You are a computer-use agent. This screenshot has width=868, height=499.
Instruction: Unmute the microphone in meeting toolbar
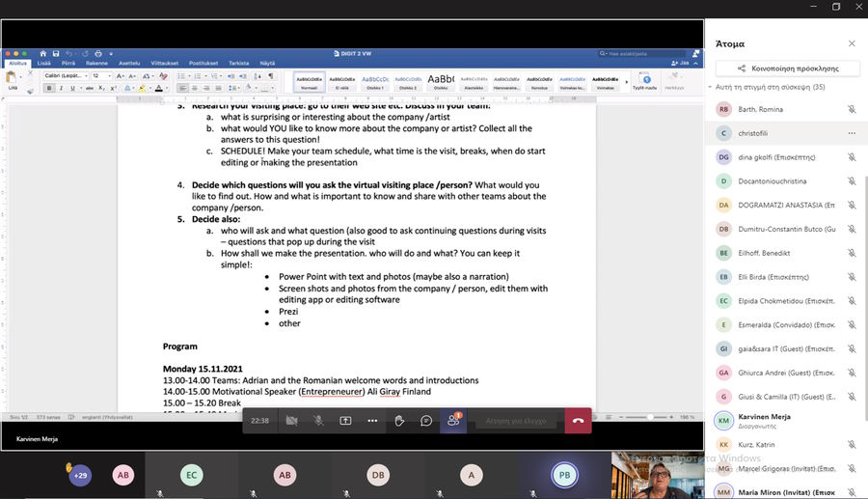(318, 421)
